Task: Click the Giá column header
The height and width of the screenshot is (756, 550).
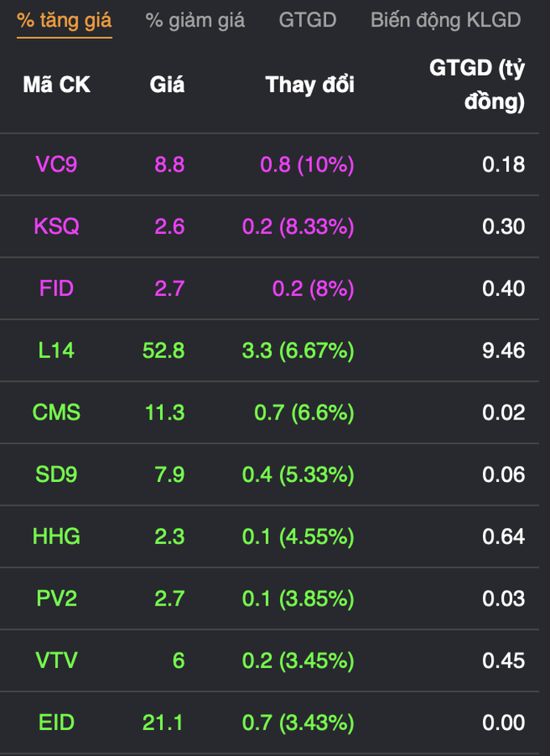Action: coord(167,86)
